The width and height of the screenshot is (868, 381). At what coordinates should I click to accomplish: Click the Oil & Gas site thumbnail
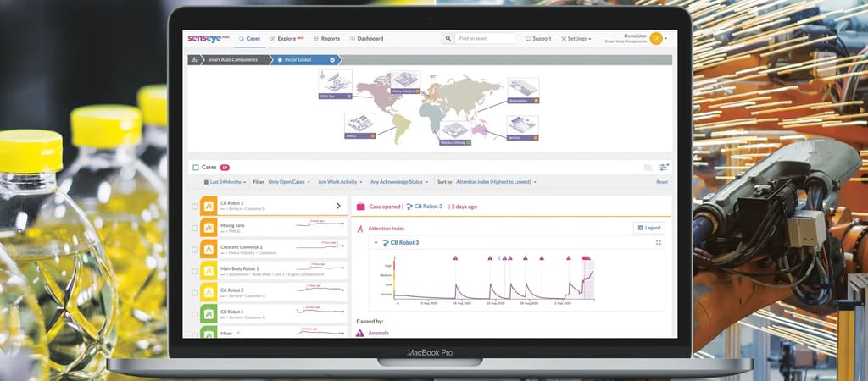(x=337, y=86)
